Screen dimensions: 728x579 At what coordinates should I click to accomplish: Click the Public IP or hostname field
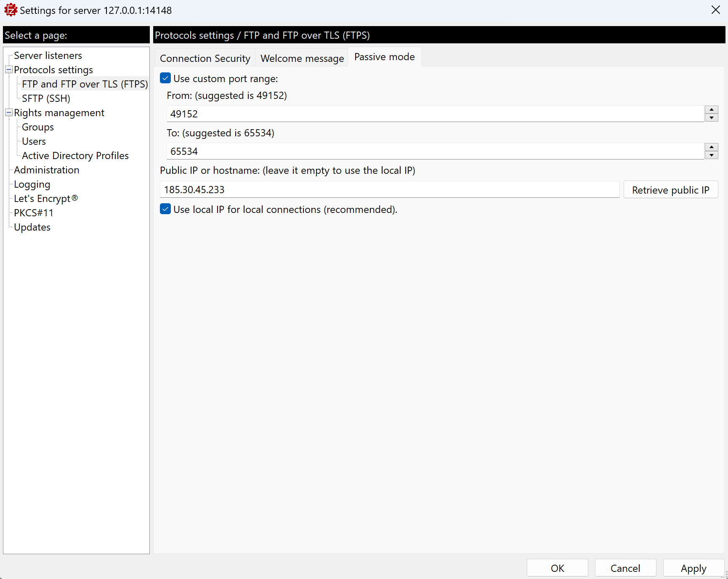(389, 190)
